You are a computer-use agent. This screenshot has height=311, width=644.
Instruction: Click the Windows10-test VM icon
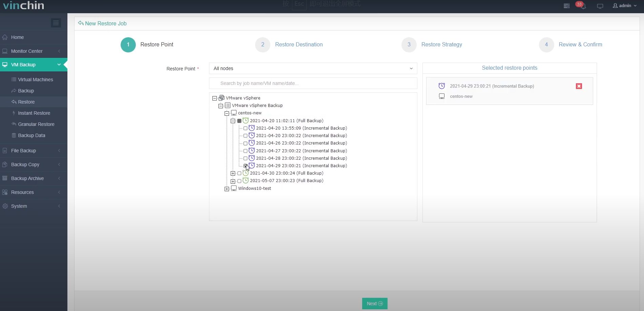(x=234, y=188)
